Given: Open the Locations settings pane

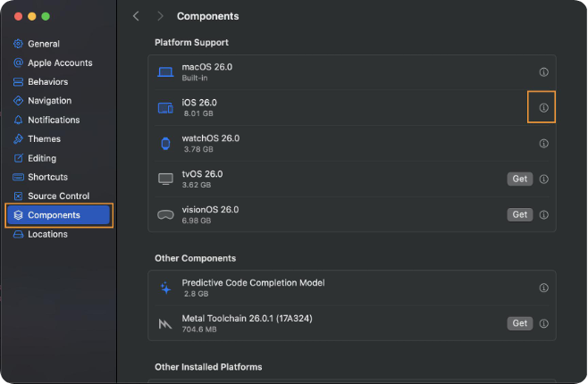Looking at the screenshot, I should tap(58, 234).
